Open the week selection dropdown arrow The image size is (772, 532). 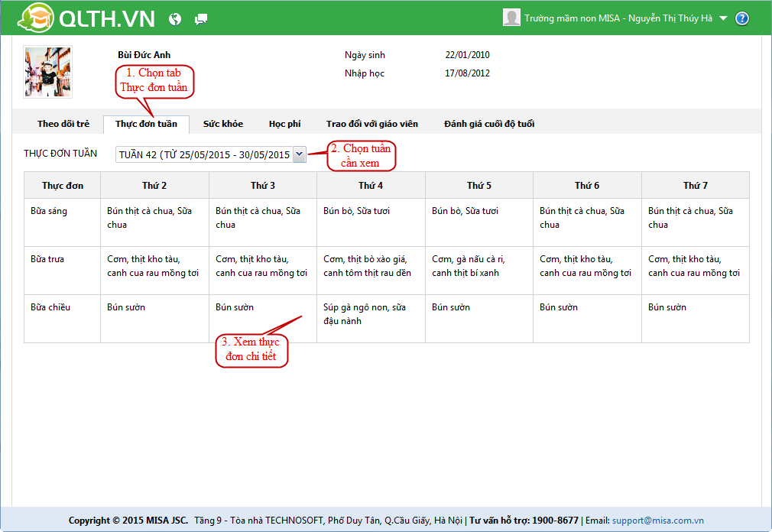pyautogui.click(x=300, y=154)
